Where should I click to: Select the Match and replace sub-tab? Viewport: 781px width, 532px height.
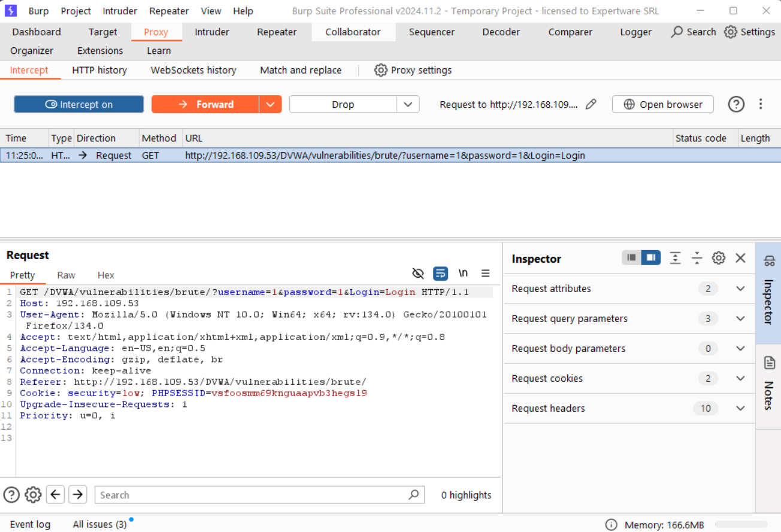click(301, 70)
